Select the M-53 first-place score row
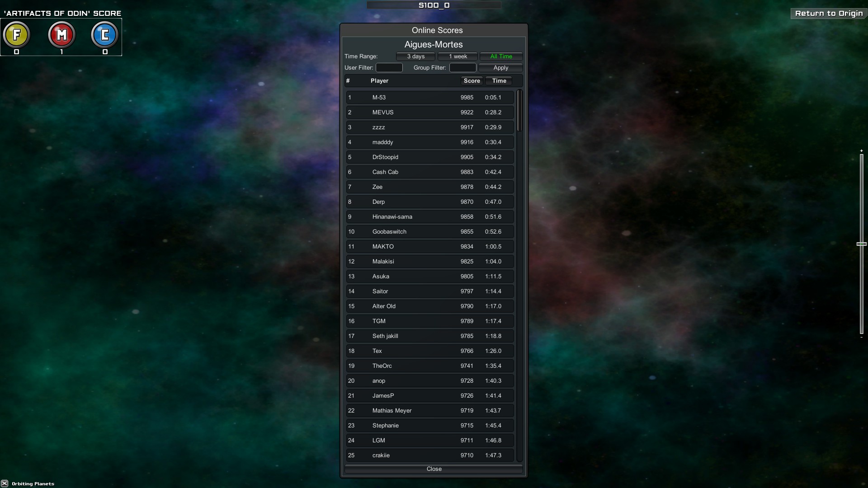Viewport: 868px width, 488px height. (429, 98)
